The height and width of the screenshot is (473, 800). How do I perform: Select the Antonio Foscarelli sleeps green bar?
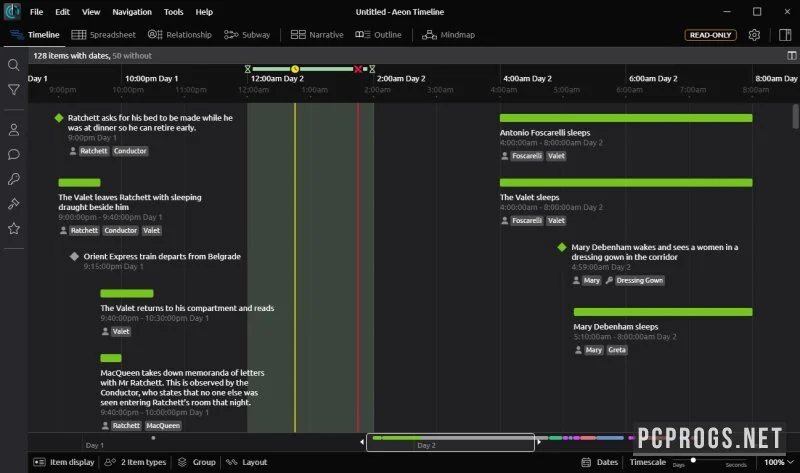pyautogui.click(x=626, y=118)
